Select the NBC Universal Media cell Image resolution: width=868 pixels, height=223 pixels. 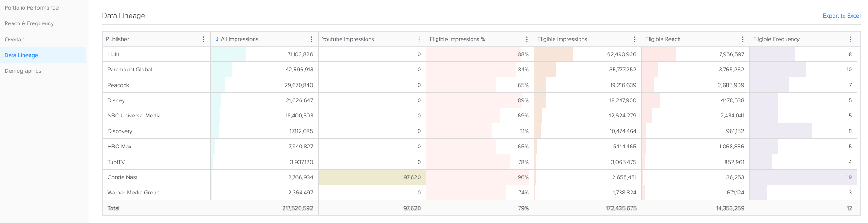(x=156, y=116)
